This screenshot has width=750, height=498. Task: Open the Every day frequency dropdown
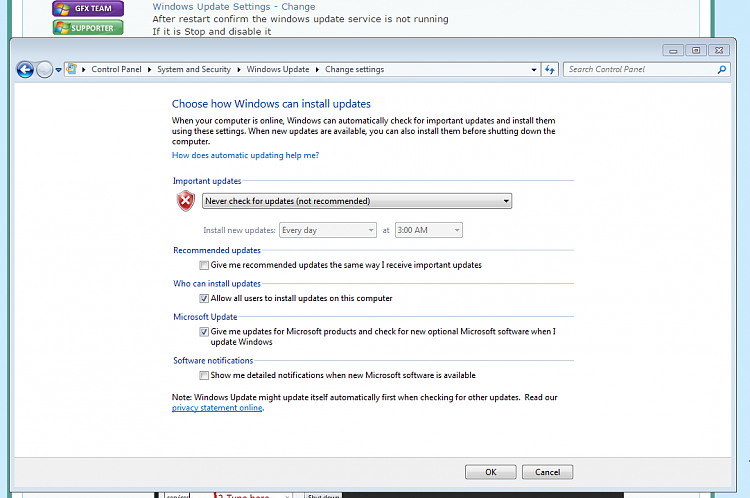[x=328, y=230]
